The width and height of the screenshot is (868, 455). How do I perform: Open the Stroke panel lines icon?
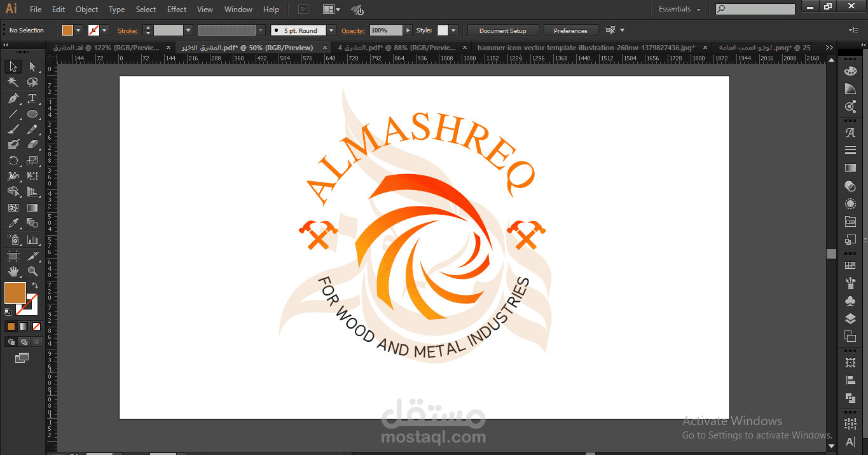coord(850,151)
